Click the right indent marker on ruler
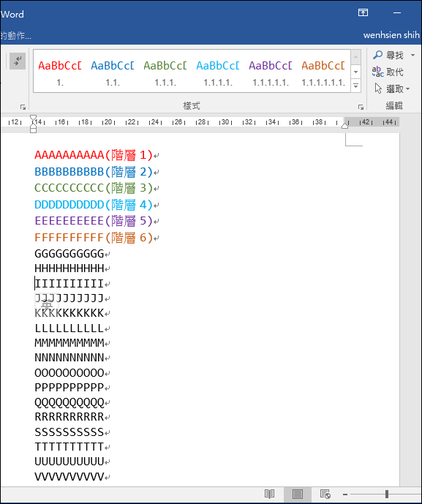 pyautogui.click(x=345, y=125)
